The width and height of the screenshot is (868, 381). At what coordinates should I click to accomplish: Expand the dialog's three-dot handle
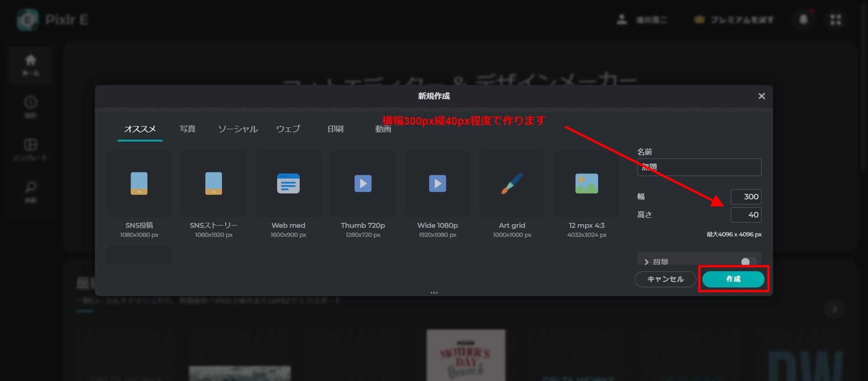pyautogui.click(x=434, y=292)
